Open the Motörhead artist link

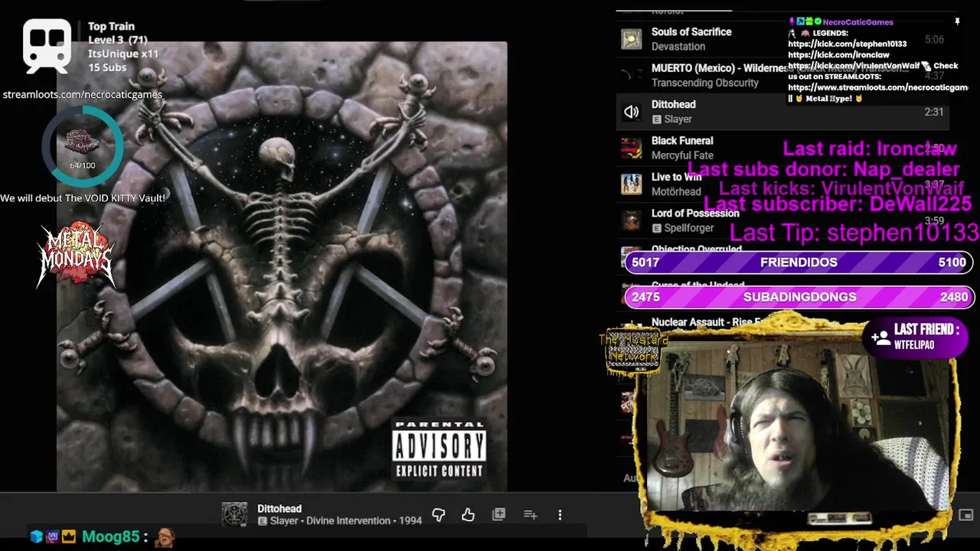(x=676, y=192)
